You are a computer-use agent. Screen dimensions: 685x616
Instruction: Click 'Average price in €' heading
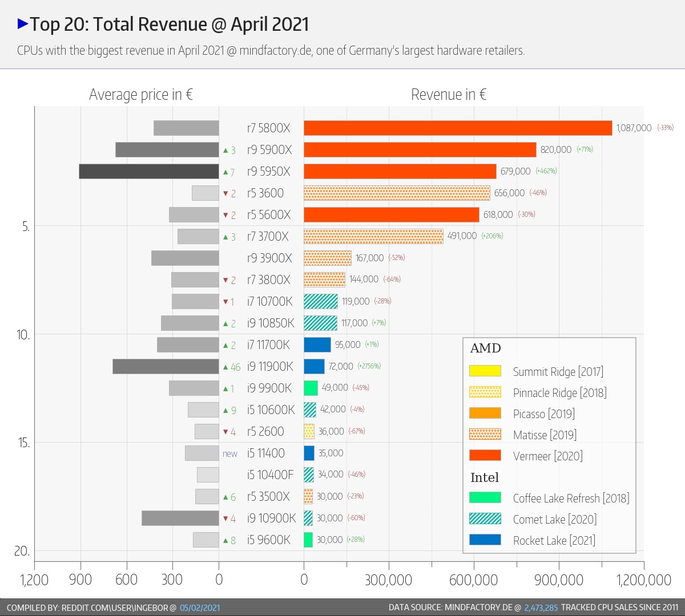click(x=141, y=95)
